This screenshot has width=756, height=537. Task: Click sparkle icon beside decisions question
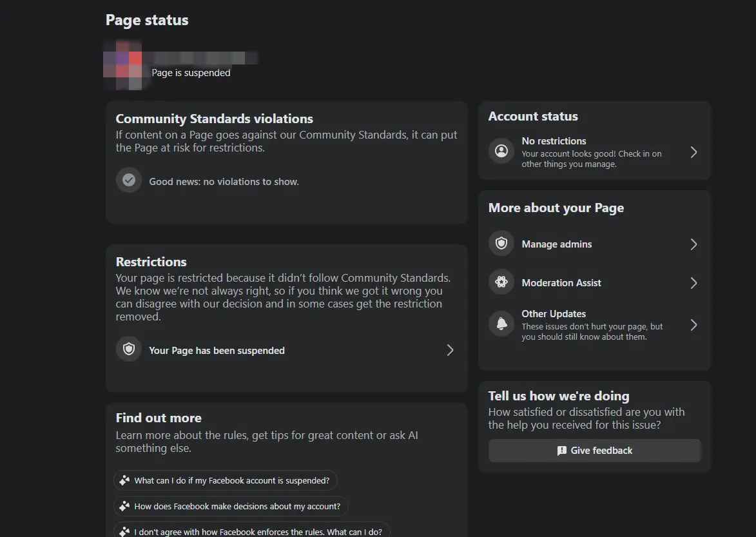tap(124, 506)
